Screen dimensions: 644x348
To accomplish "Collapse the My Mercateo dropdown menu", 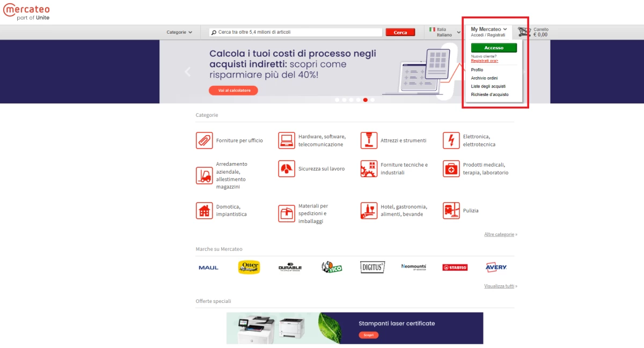I will 489,29.
